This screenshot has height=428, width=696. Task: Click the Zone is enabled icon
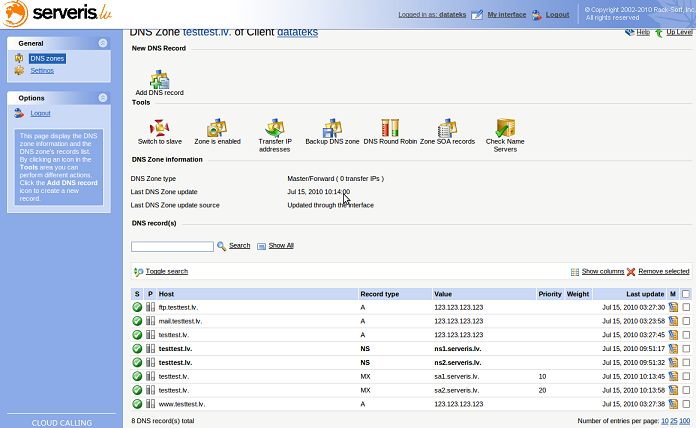tap(217, 127)
